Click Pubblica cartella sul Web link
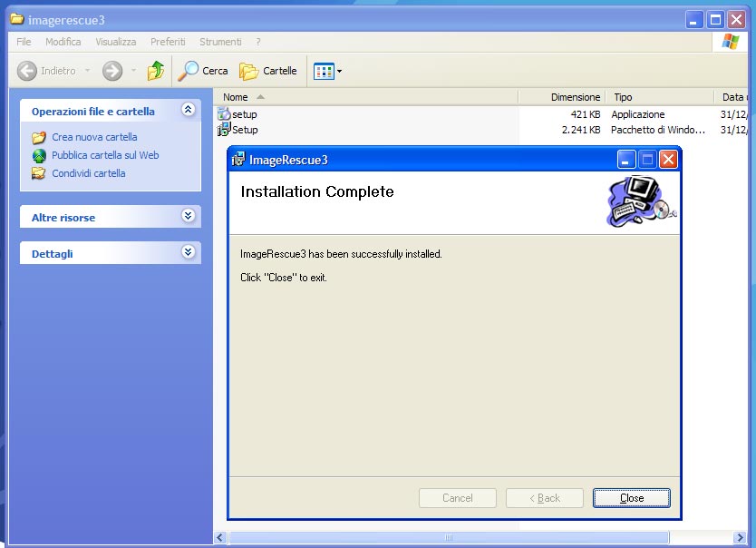The image size is (756, 548). 105,155
